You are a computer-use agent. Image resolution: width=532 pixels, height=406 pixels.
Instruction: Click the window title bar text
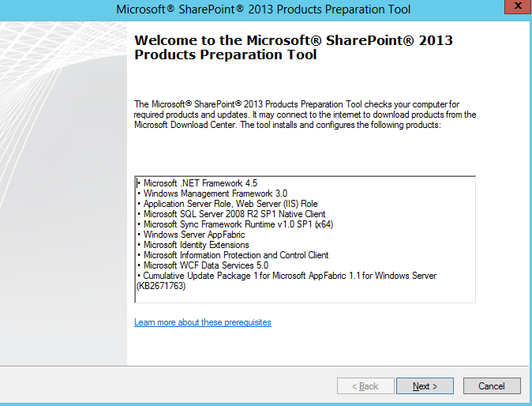(x=264, y=9)
